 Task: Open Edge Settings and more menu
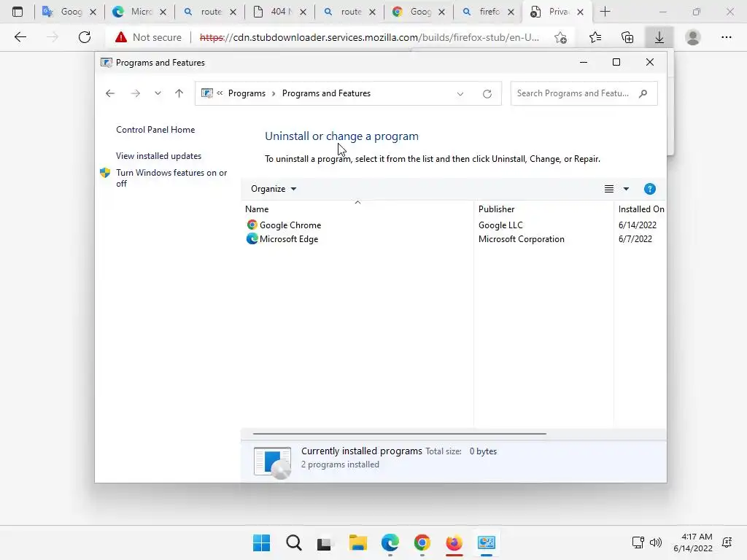coord(726,37)
